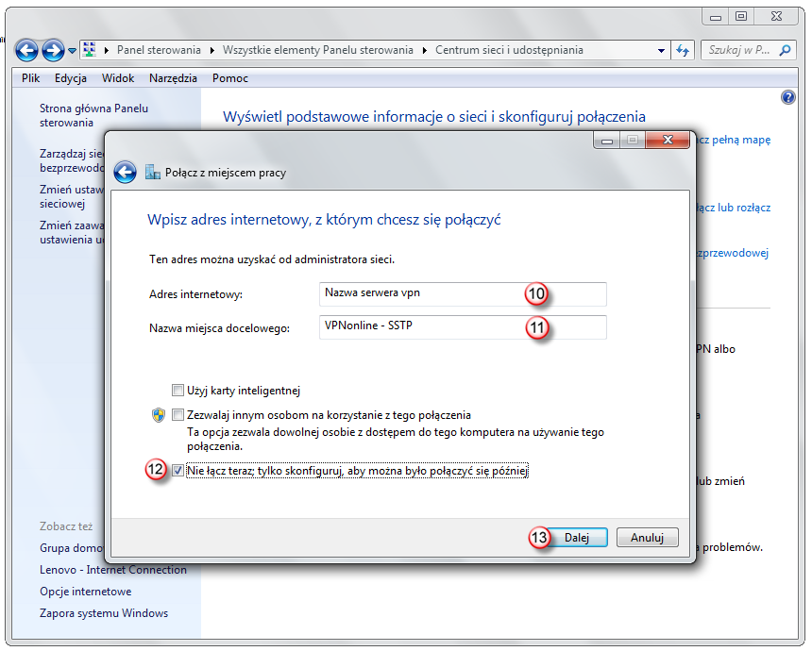
Task: Open the Opcje internetowe link
Action: (85, 592)
